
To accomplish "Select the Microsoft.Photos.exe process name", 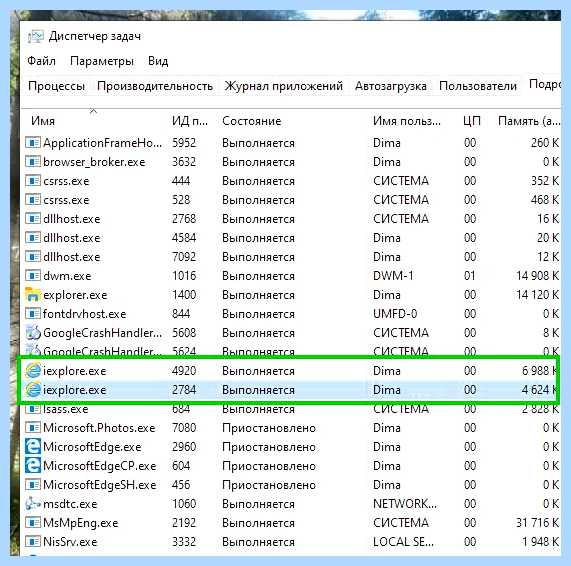I will pos(99,428).
